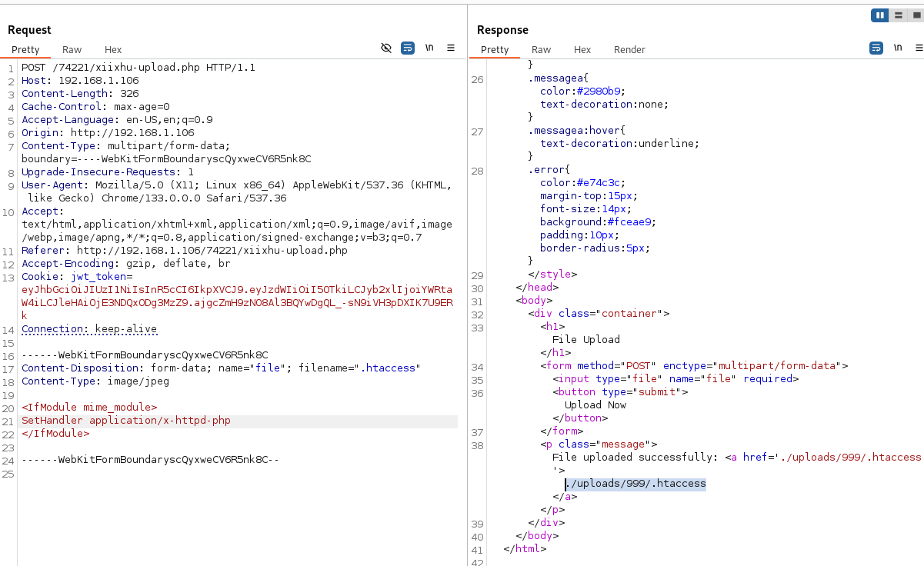Image resolution: width=924 pixels, height=566 pixels.
Task: Click the final multipart boundary line
Action: pos(151,460)
